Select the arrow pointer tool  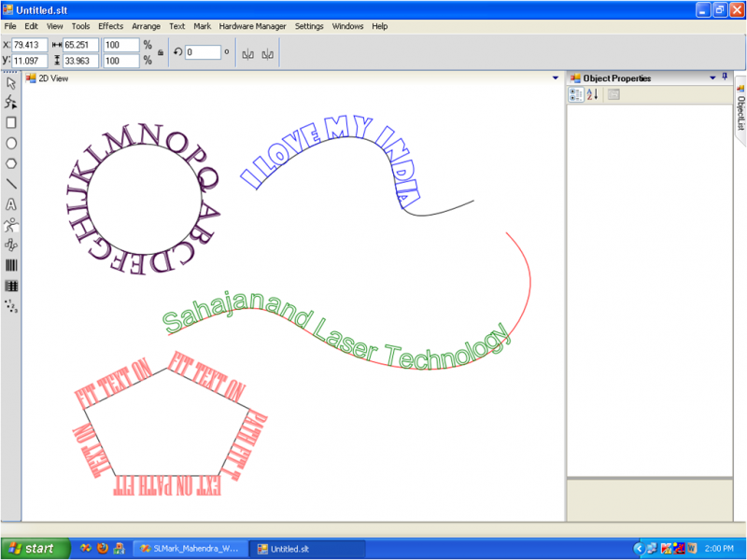pyautogui.click(x=11, y=83)
